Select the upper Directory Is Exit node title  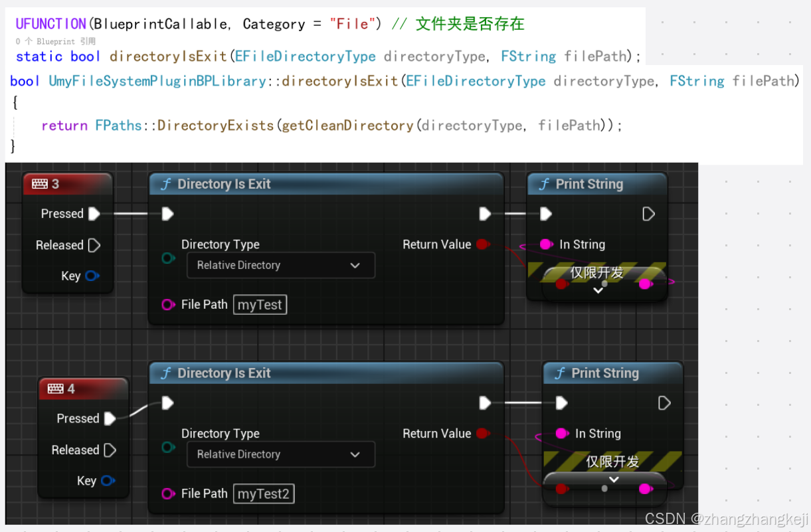[224, 185]
